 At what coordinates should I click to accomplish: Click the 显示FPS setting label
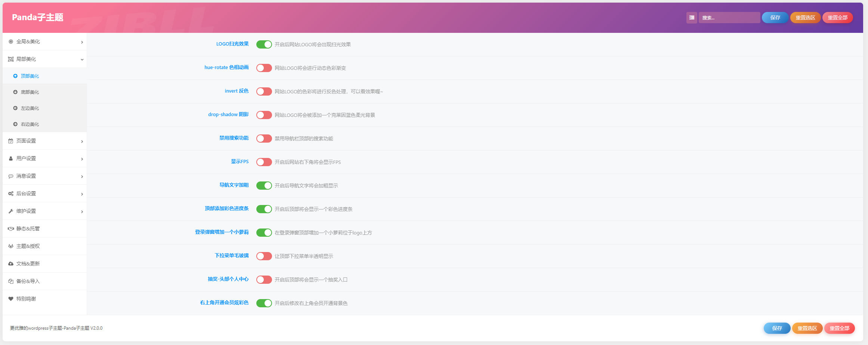240,162
